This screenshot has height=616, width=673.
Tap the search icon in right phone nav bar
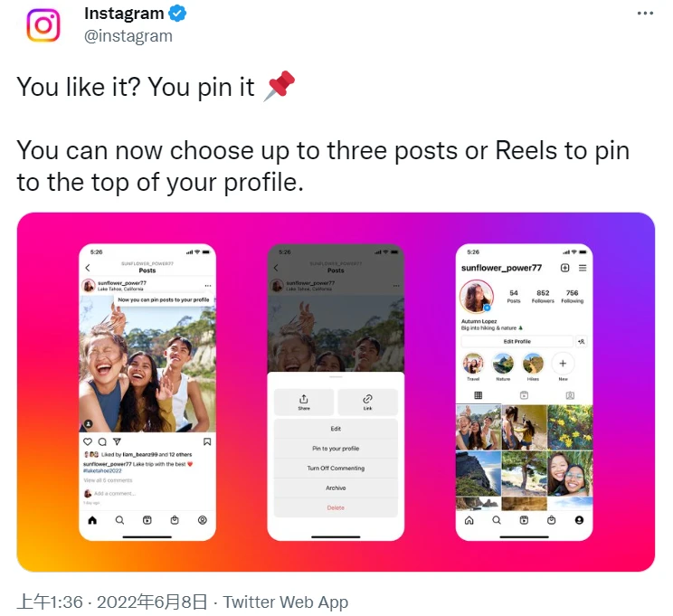click(x=497, y=520)
